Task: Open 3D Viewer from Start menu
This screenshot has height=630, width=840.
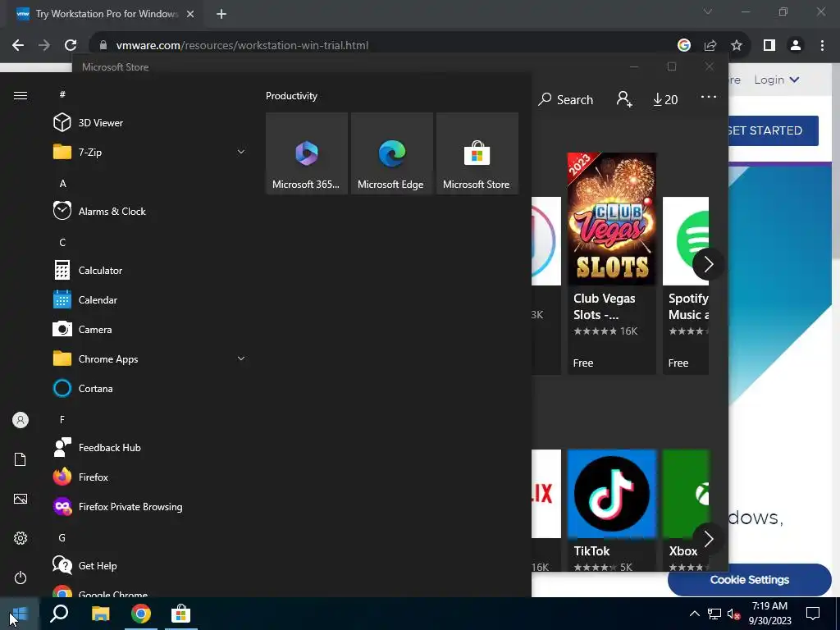Action: 150,123
